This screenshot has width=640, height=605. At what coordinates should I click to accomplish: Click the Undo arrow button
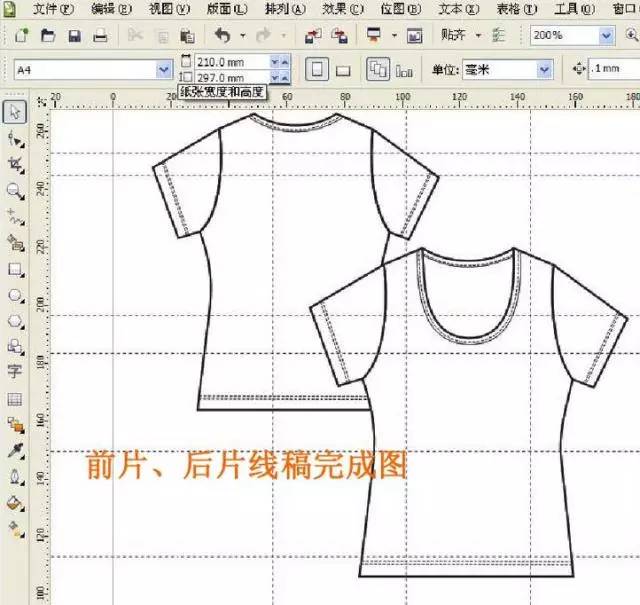point(222,36)
